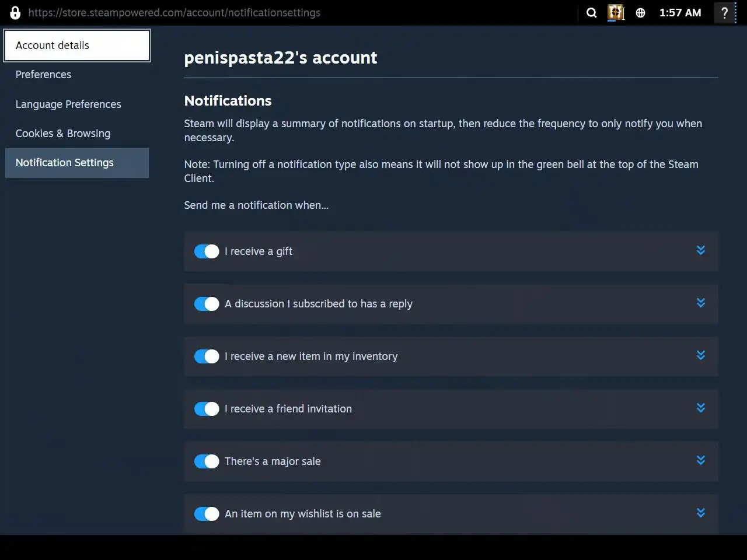
Task: Select Notification Settings sidebar item
Action: 77,163
